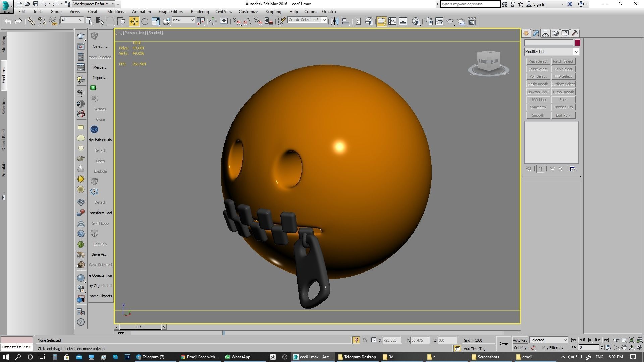
Task: Toggle Isolate Selection lightbulb in status bar
Action: [356, 340]
